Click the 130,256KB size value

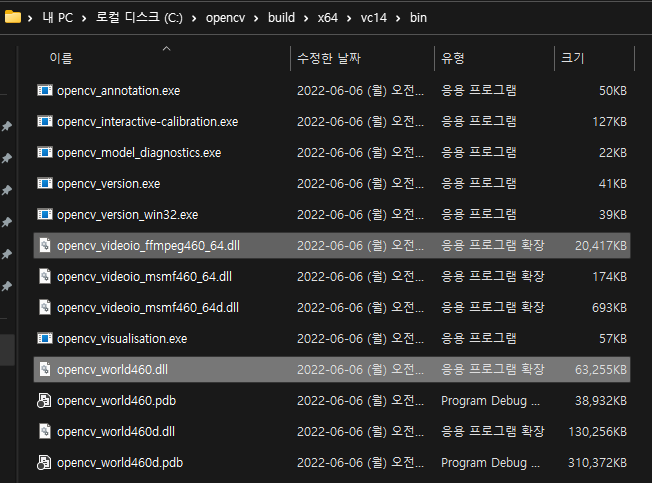coord(598,432)
